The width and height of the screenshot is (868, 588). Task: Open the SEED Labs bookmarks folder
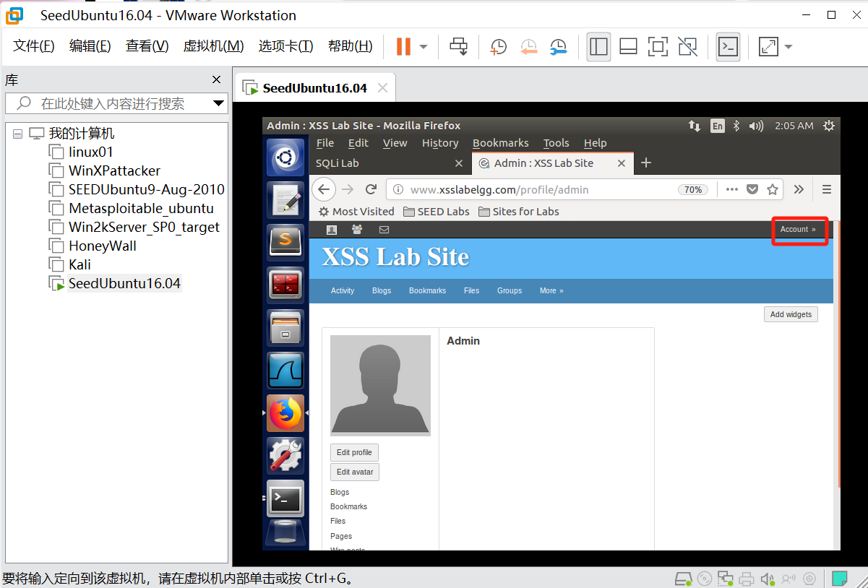(x=436, y=212)
